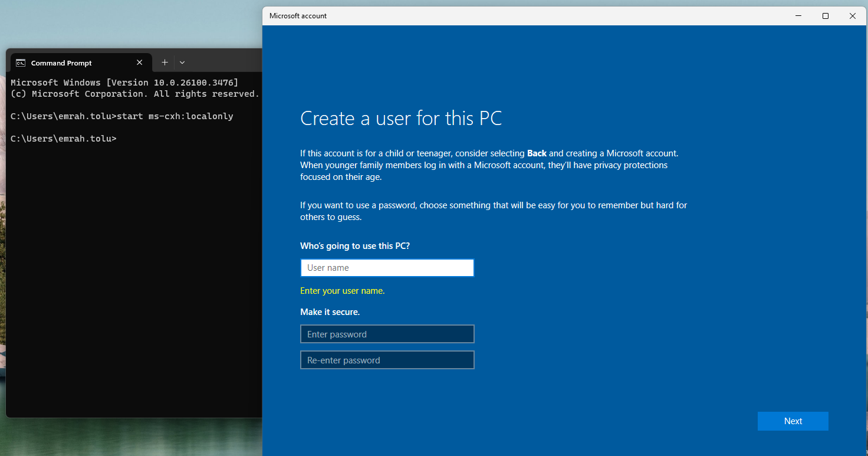This screenshot has height=456, width=868.
Task: Close the Command Prompt tab
Action: pyautogui.click(x=140, y=63)
